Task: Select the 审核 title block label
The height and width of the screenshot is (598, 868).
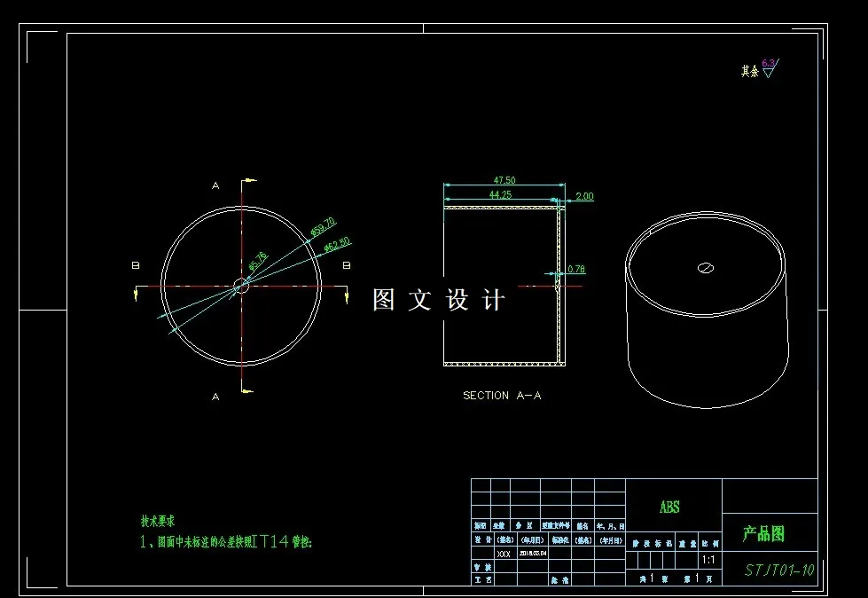Action: pos(482,567)
